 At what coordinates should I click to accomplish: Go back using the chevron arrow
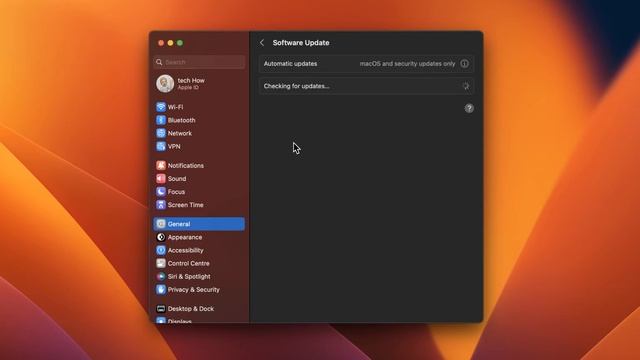click(x=262, y=43)
